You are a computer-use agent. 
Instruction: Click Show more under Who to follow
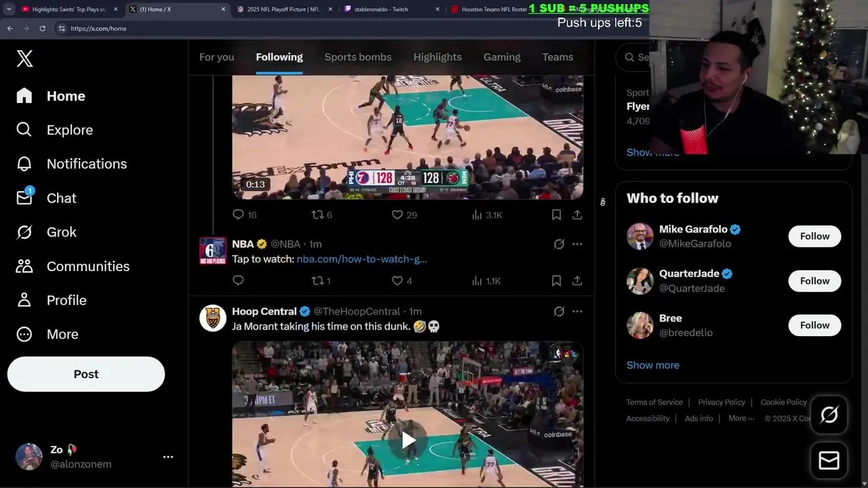point(652,365)
